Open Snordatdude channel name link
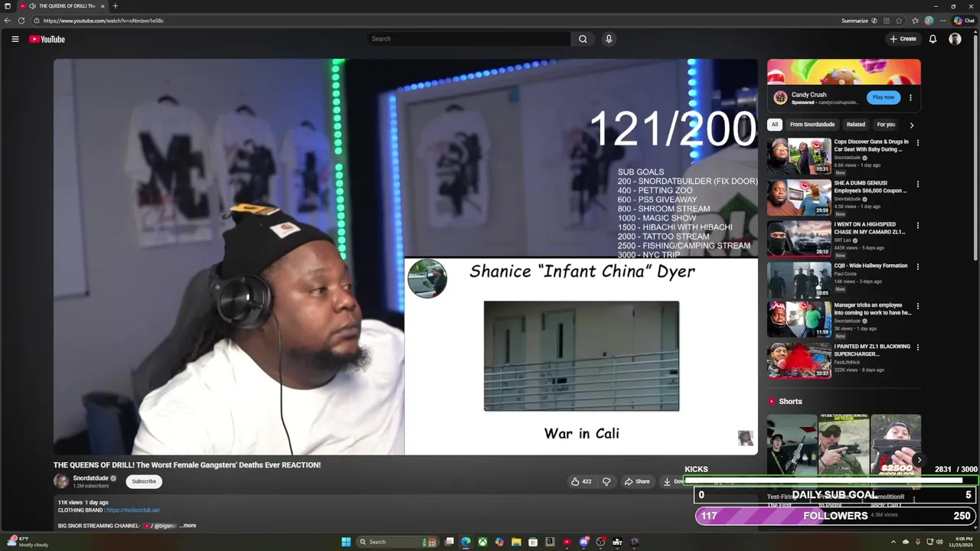980x551 pixels. tap(90, 478)
